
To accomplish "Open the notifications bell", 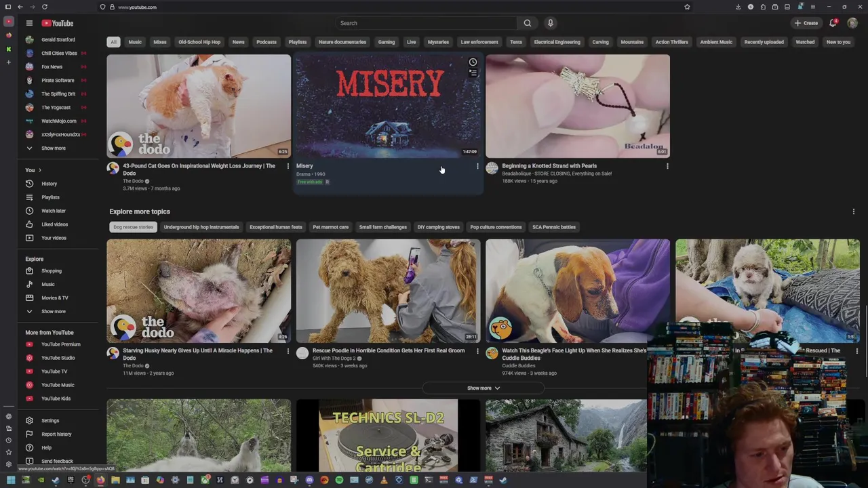I will coord(833,23).
